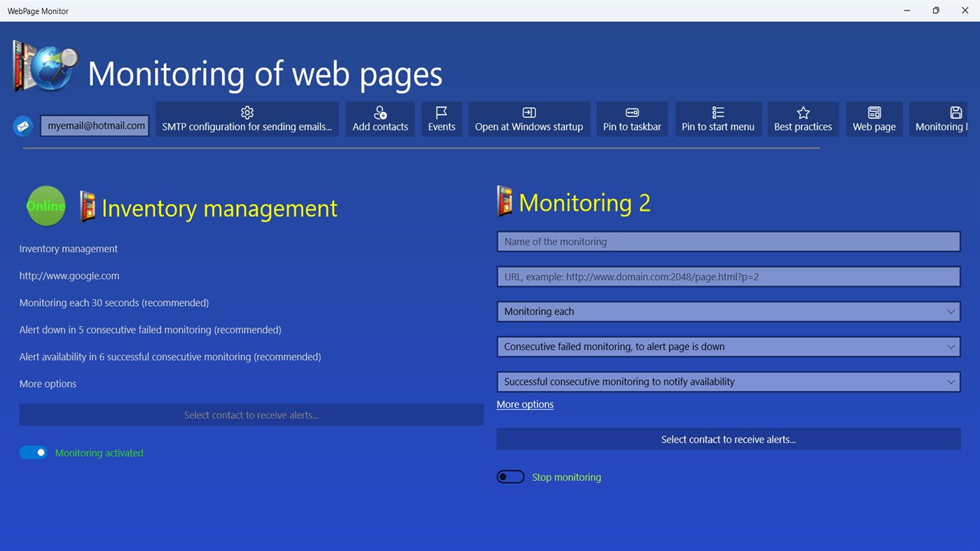Viewport: 980px width, 551px height.
Task: Click Monitoring each 30 seconds text
Action: pyautogui.click(x=114, y=302)
